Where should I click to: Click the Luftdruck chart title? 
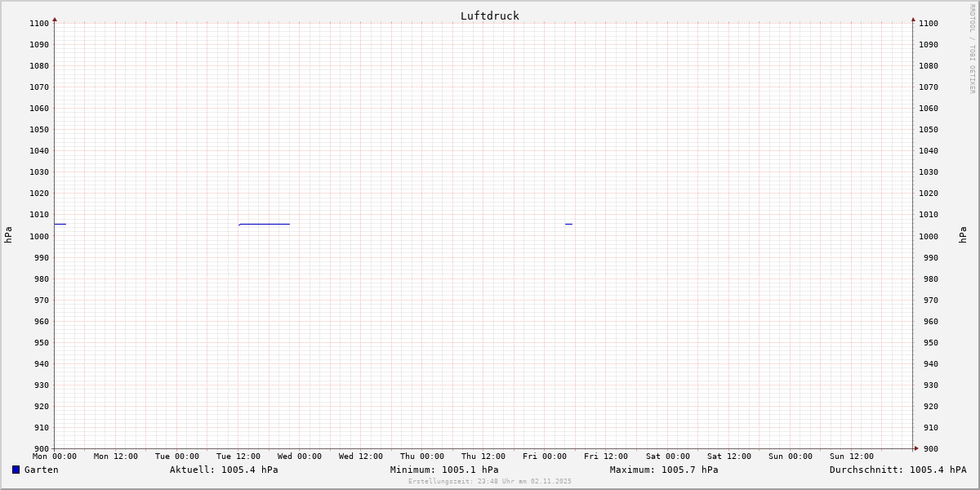[x=489, y=16]
